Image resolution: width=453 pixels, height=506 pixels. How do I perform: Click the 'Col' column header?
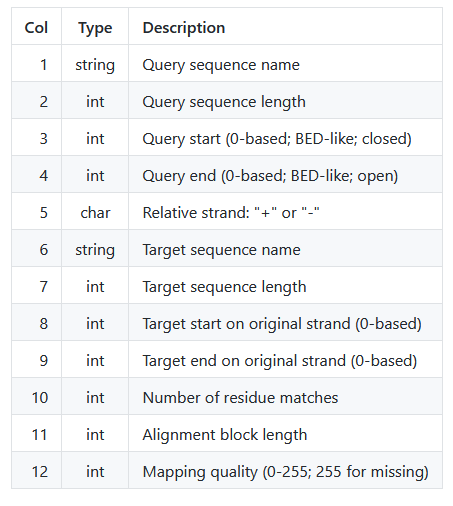[36, 26]
